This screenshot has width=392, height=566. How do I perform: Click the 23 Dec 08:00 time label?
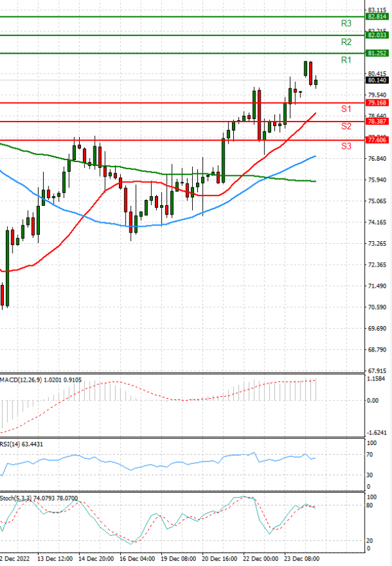click(x=302, y=558)
